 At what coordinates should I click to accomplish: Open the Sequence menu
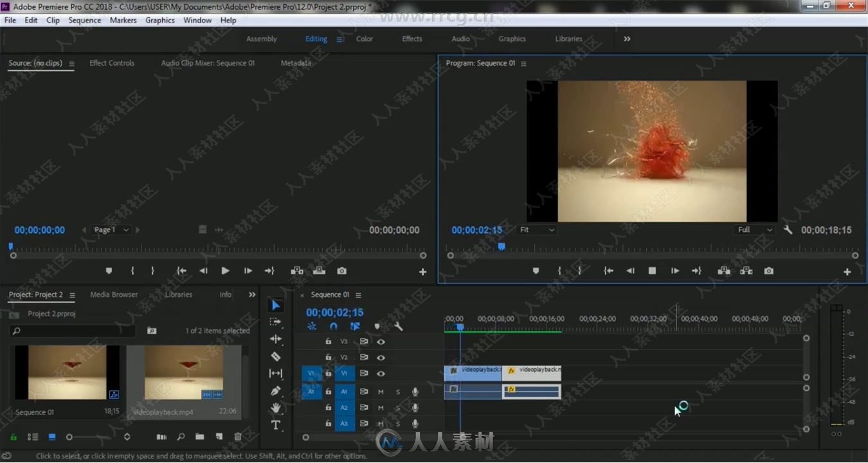click(x=85, y=20)
